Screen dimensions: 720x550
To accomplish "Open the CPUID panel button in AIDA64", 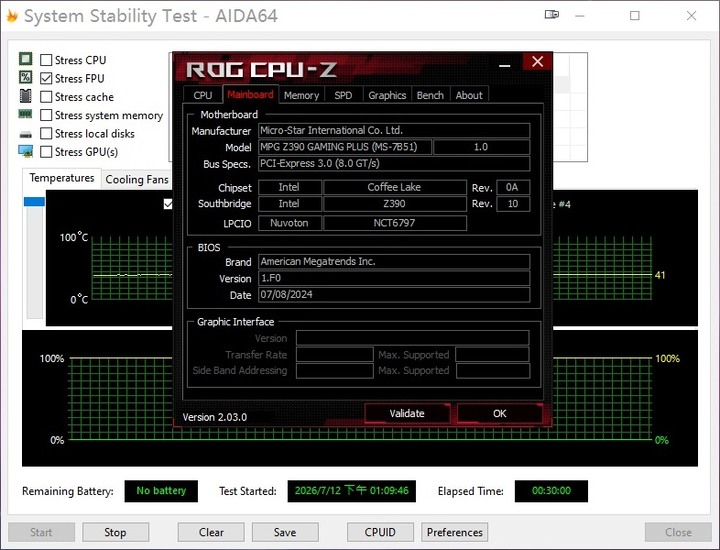I will (x=380, y=532).
